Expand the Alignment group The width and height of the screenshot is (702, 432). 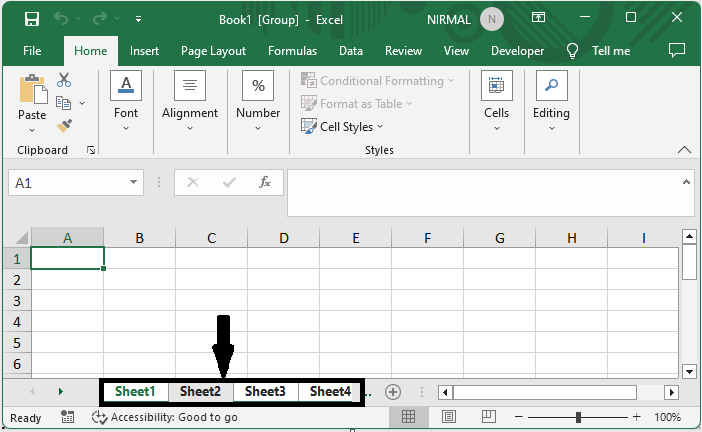pos(190,102)
